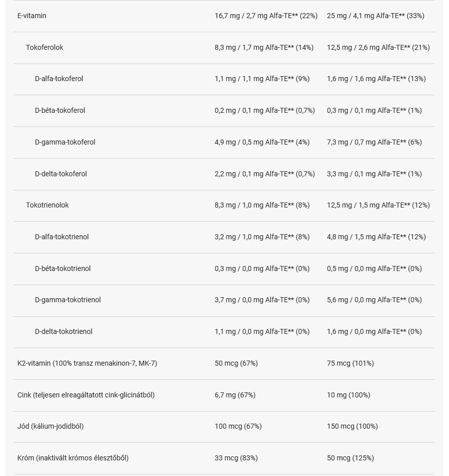The width and height of the screenshot is (449, 476).
Task: Click the K2-vitamin value 75 mcg (101%)
Action: pyautogui.click(x=350, y=363)
